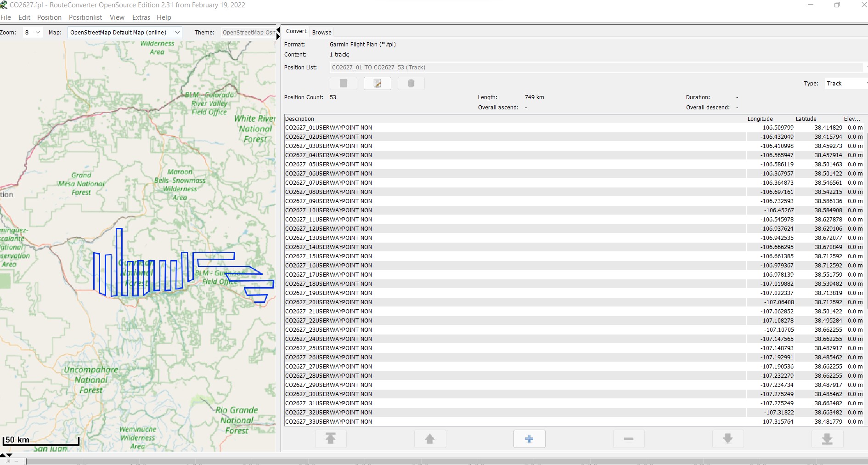This screenshot has width=868, height=465.
Task: Collapse map panel with left divider arrow
Action: coord(278,30)
